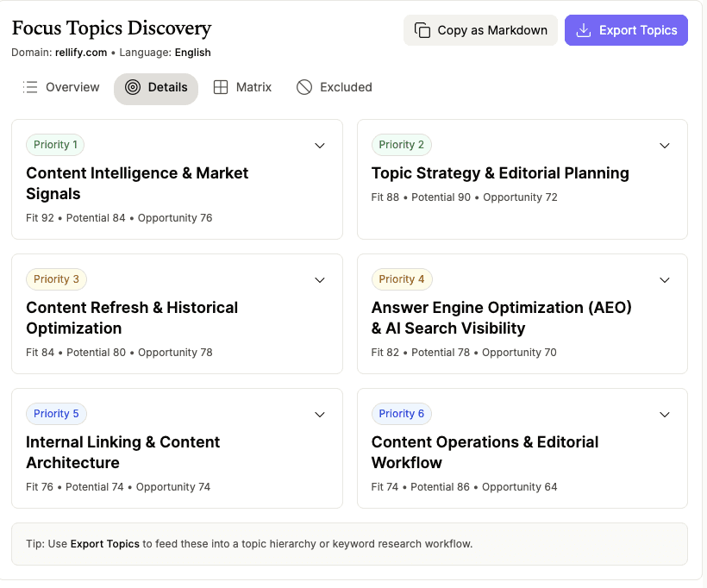Click the Language English label

[x=165, y=53]
